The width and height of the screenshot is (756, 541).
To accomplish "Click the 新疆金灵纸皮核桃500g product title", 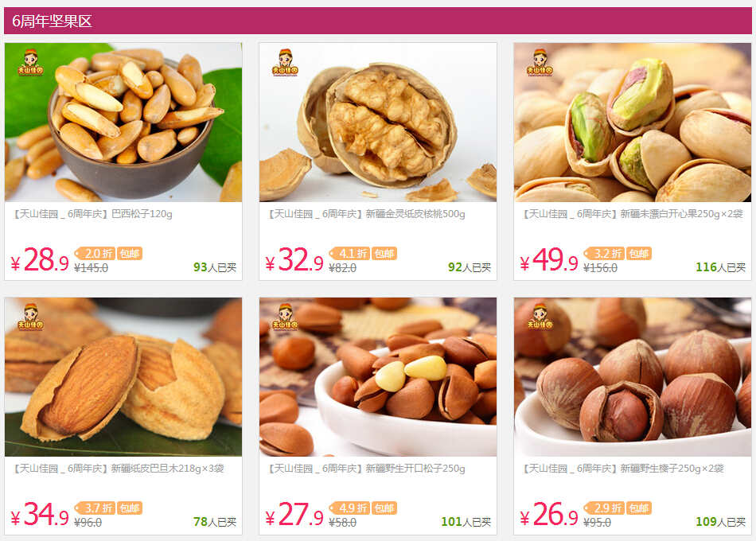I will tap(366, 214).
